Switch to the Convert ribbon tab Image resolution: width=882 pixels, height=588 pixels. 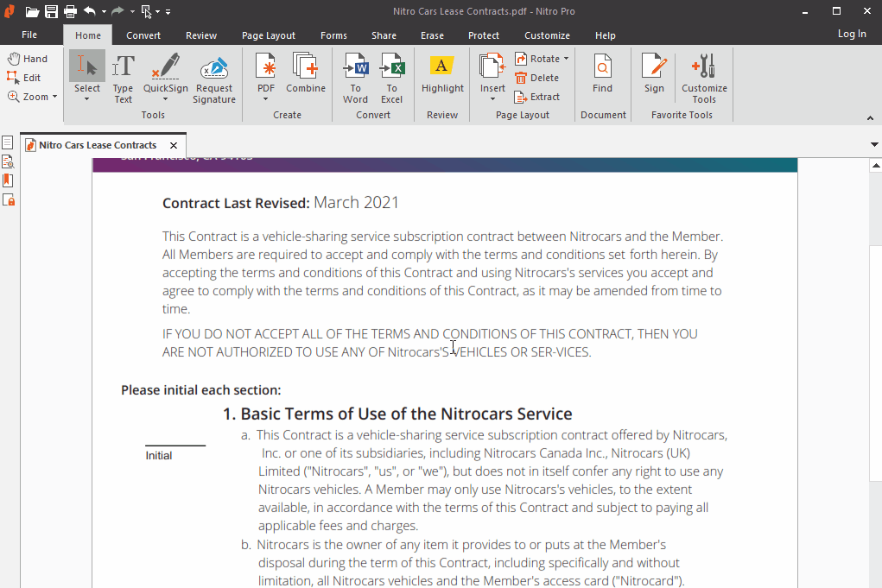coord(143,35)
